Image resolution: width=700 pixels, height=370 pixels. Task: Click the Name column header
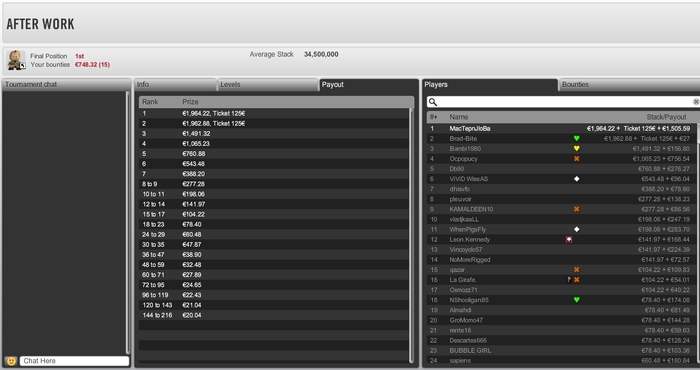pos(458,117)
